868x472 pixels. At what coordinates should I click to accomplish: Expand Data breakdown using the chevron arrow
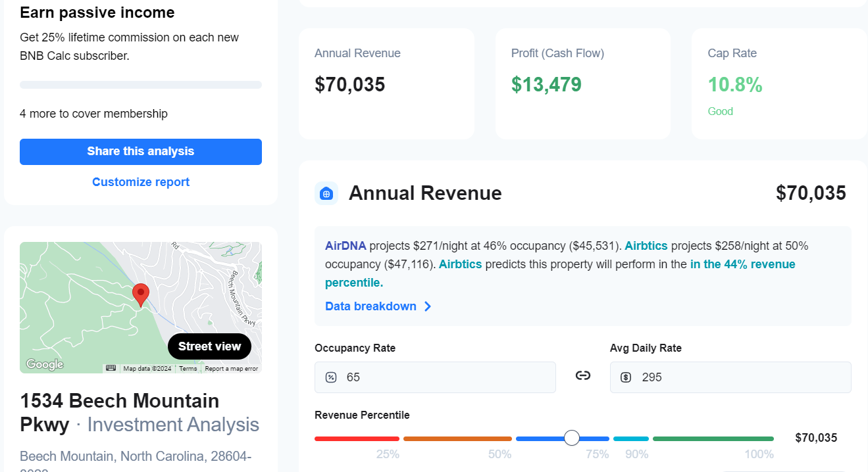(x=428, y=306)
